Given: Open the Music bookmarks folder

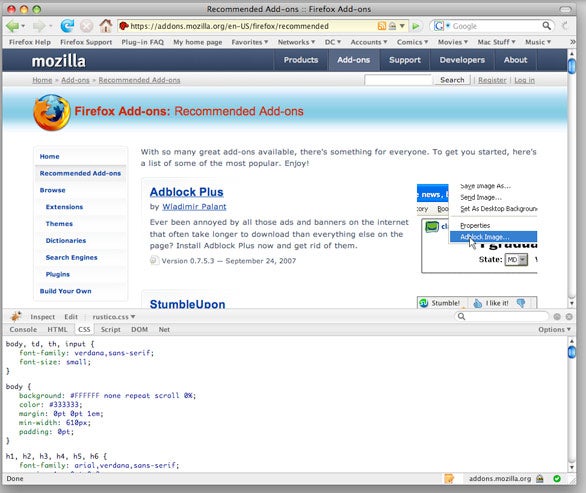Looking at the screenshot, I should coord(538,42).
